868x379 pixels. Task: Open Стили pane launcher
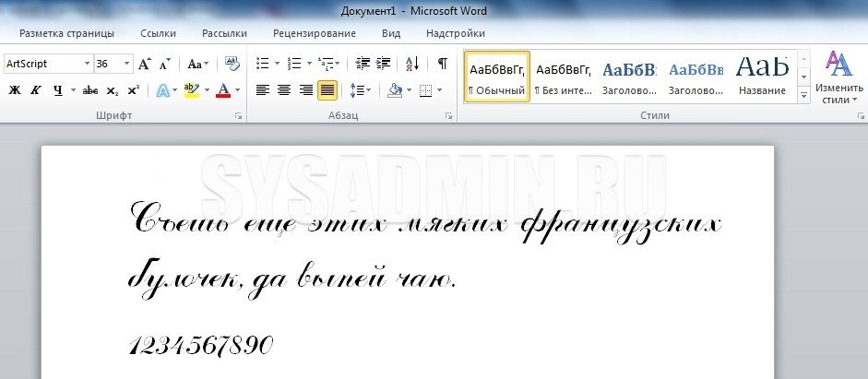click(861, 116)
